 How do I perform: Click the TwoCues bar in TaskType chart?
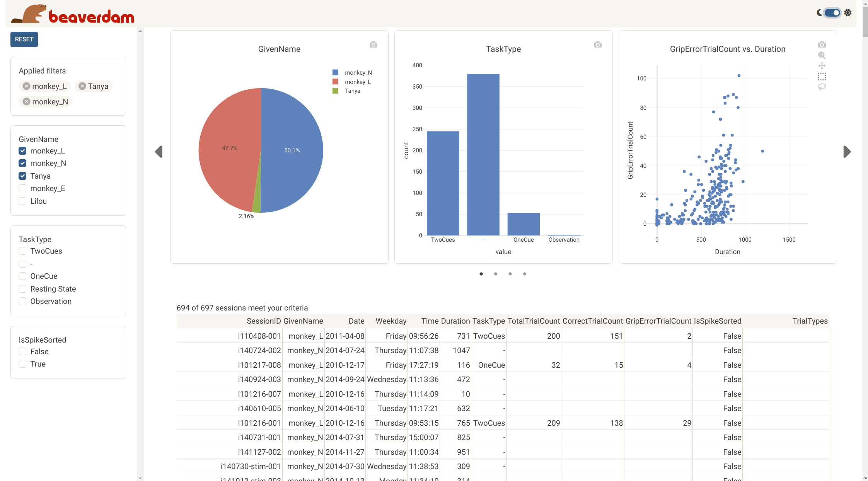click(x=443, y=183)
